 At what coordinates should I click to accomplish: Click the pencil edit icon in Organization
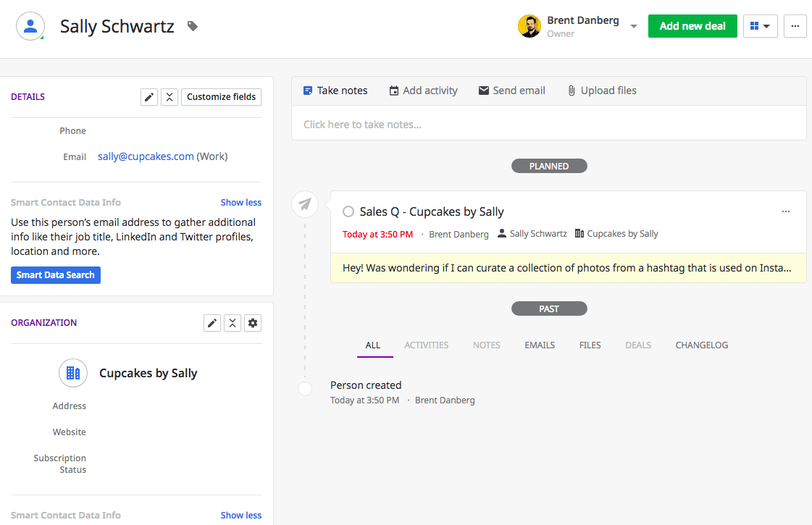point(212,323)
